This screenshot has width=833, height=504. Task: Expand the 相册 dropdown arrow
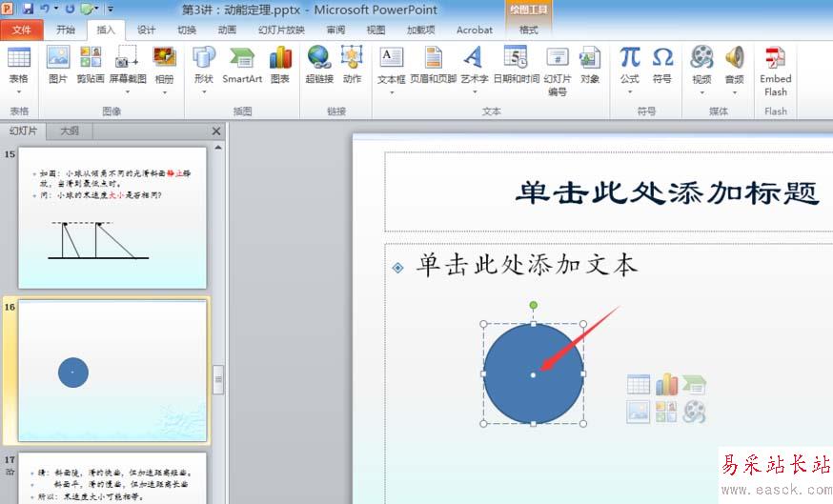pos(164,92)
